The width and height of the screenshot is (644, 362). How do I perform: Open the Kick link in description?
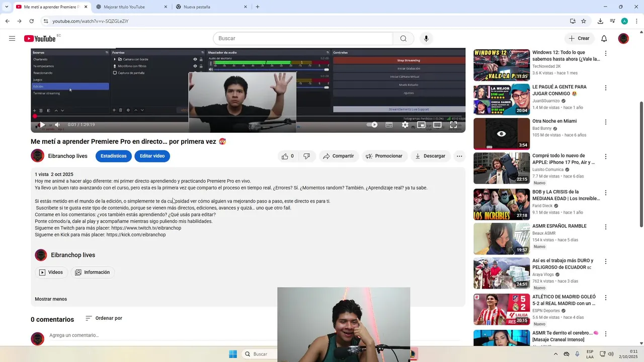[136, 235]
